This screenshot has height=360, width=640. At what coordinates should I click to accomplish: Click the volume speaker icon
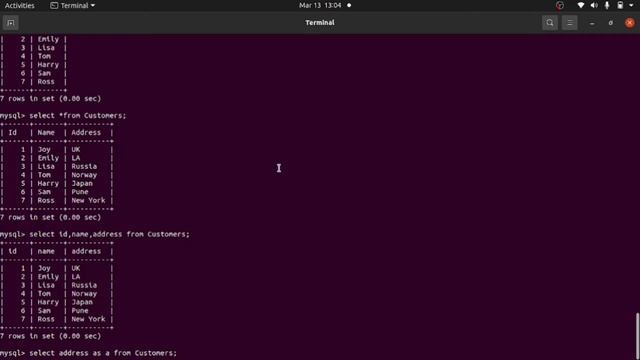[x=594, y=5]
